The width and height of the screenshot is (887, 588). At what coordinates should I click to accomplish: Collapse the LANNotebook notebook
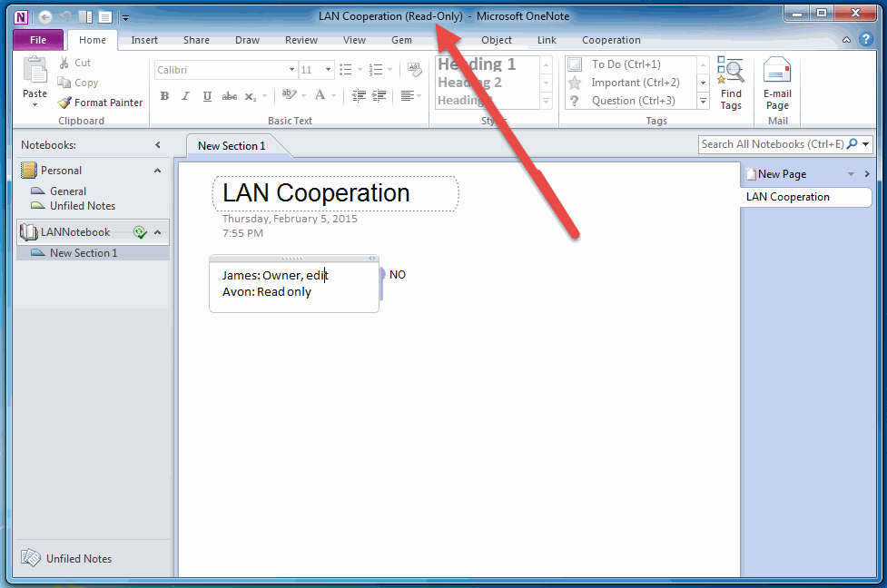click(158, 231)
